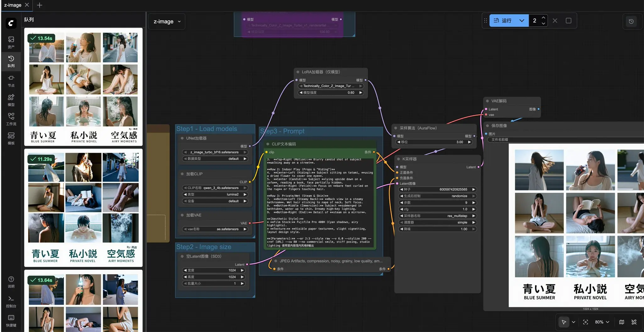Open a new workflow tab with plus
The width and height of the screenshot is (644, 332).
pyautogui.click(x=40, y=5)
